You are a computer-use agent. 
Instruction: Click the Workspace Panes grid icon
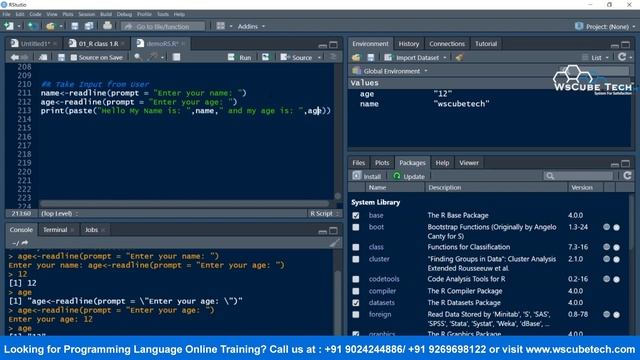point(220,26)
